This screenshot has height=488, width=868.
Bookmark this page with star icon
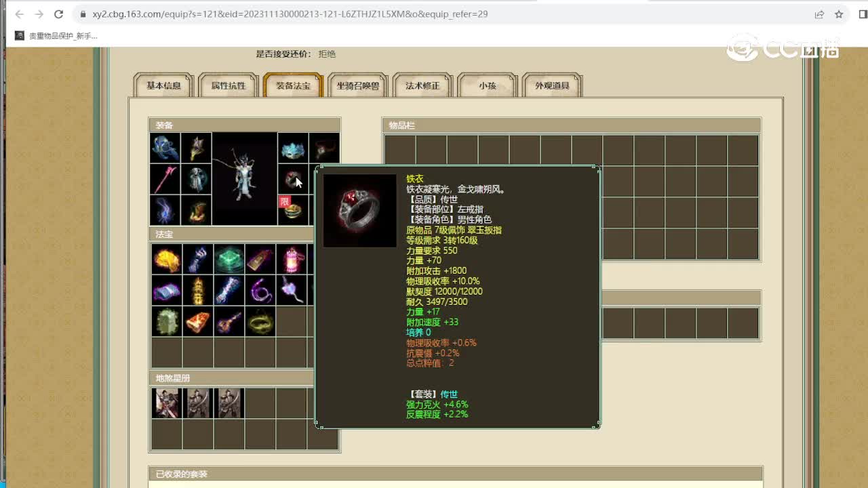click(839, 14)
